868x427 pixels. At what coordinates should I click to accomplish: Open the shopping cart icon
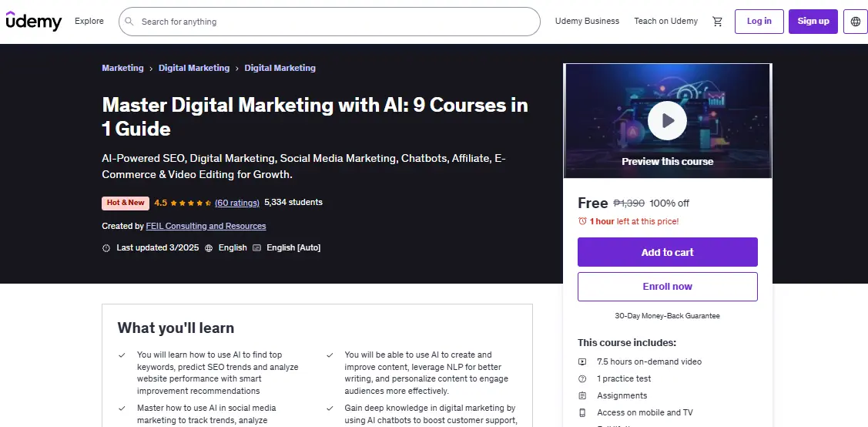718,22
